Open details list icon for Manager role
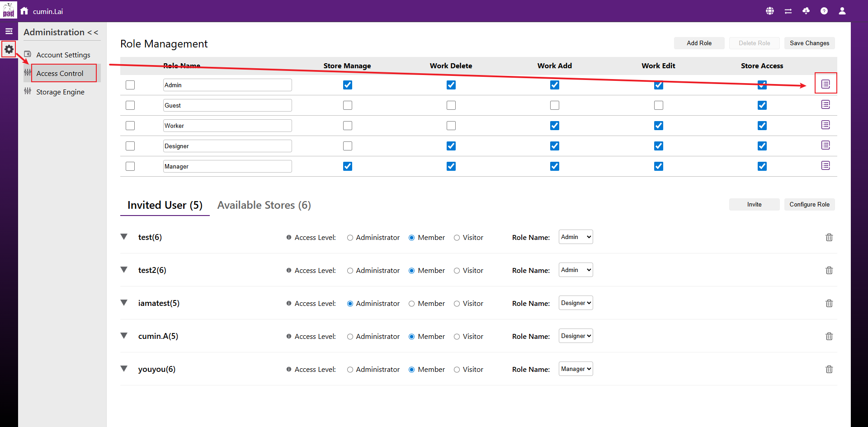Screen dimensions: 868x427 tap(826, 166)
